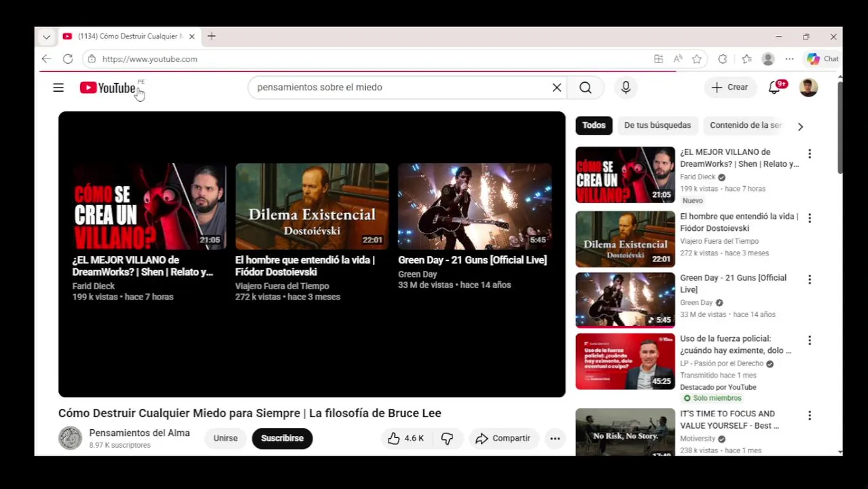
Task: Open the Copilot Chat button
Action: 822,59
